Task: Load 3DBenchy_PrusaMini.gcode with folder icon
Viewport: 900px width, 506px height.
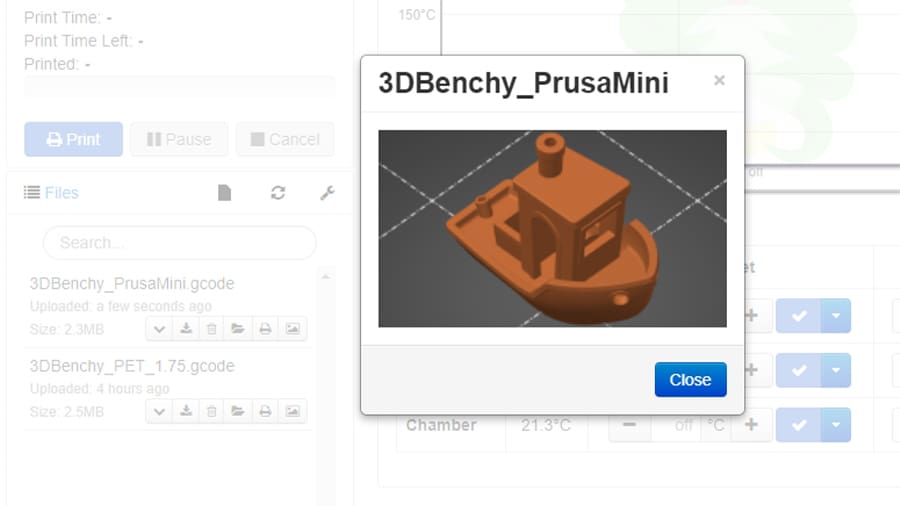Action: click(238, 329)
